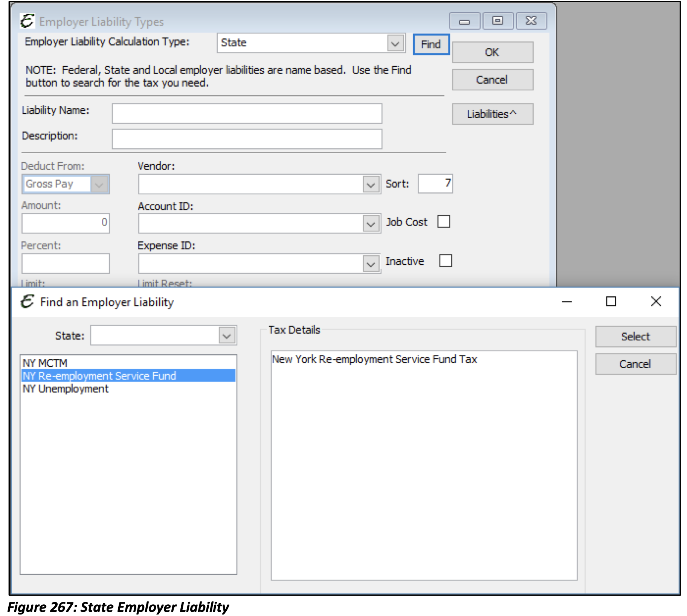The height and width of the screenshot is (616, 687).
Task: Open the State dropdown selector
Action: point(226,335)
